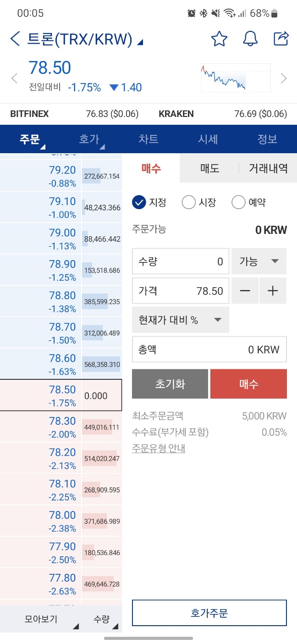This screenshot has height=644, width=297.
Task: Open the 가능 quantity dropdown
Action: [259, 261]
